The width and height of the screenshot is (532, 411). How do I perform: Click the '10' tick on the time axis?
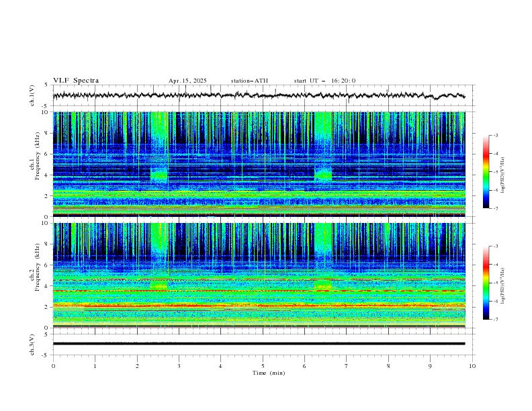(x=472, y=366)
